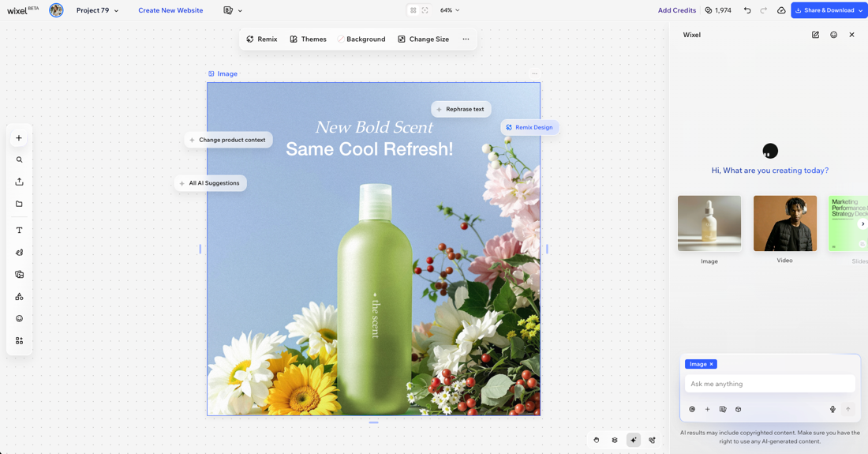Click the Create New Website link
Viewport: 868px width, 454px height.
pyautogui.click(x=170, y=10)
